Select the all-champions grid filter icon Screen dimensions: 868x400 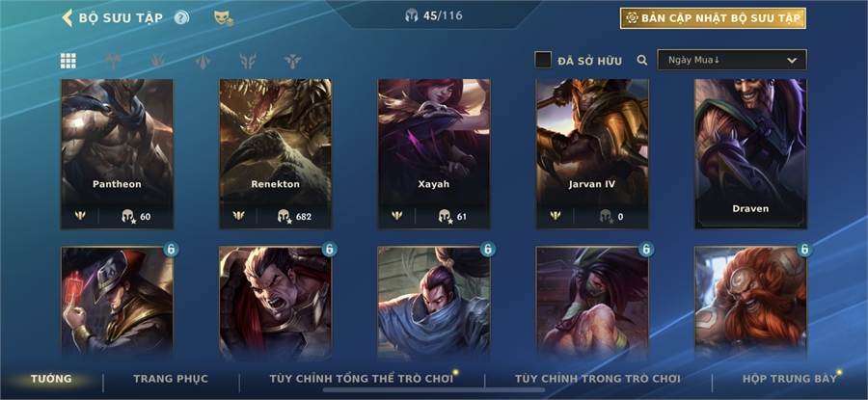(68, 61)
